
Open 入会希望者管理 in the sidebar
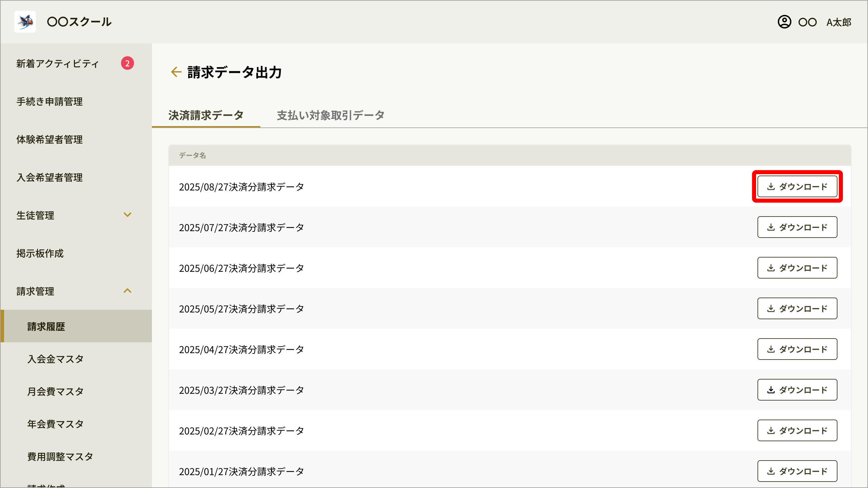[50, 177]
